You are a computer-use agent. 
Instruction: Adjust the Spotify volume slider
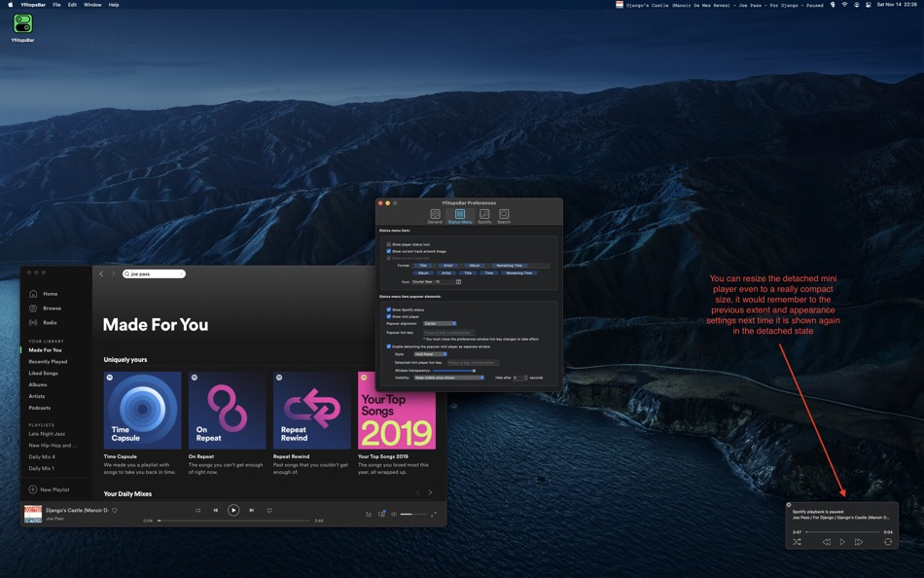(x=413, y=514)
